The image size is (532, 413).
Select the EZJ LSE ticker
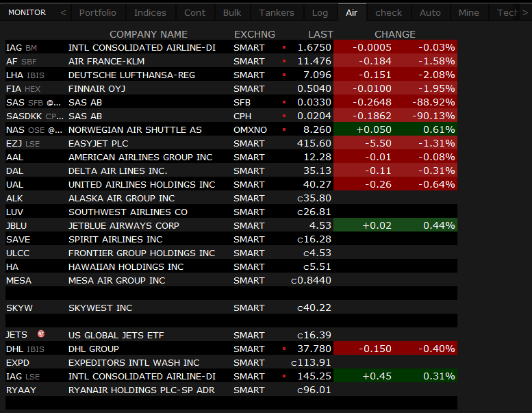tap(23, 144)
